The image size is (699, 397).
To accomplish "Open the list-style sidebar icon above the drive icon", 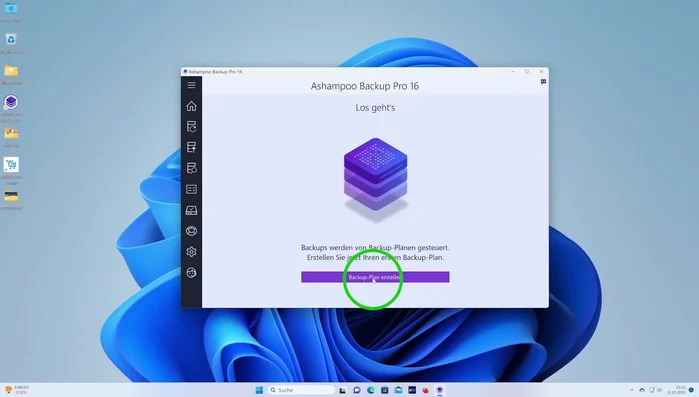I will 191,189.
